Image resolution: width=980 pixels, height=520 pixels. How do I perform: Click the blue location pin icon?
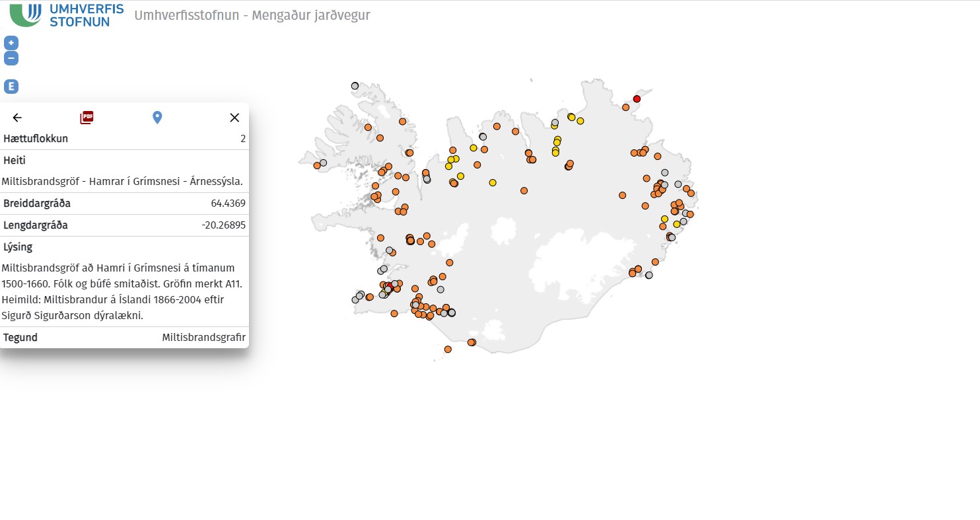pos(157,117)
